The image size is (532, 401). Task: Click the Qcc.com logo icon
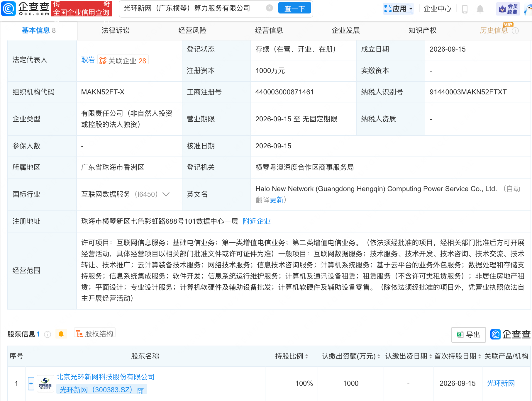click(8, 9)
